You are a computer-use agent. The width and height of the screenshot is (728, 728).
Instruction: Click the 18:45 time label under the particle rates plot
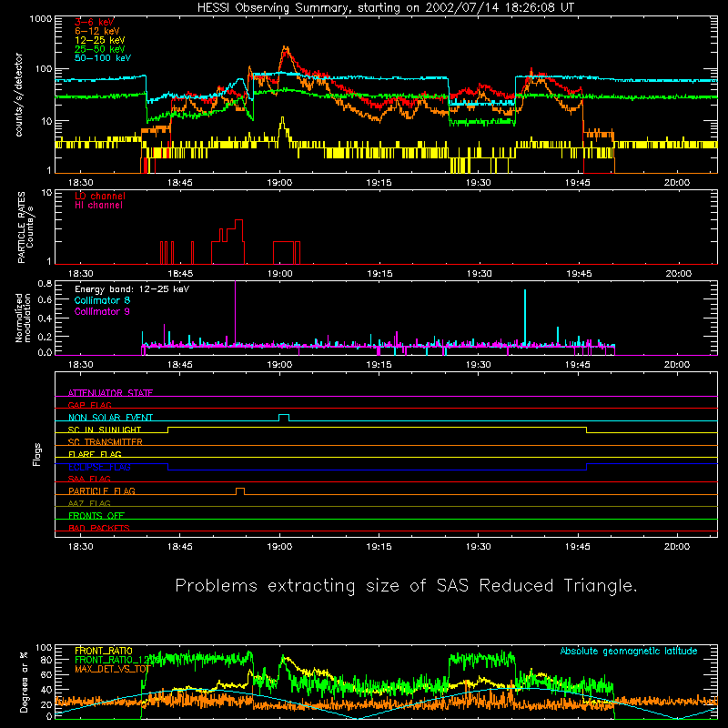tap(179, 274)
